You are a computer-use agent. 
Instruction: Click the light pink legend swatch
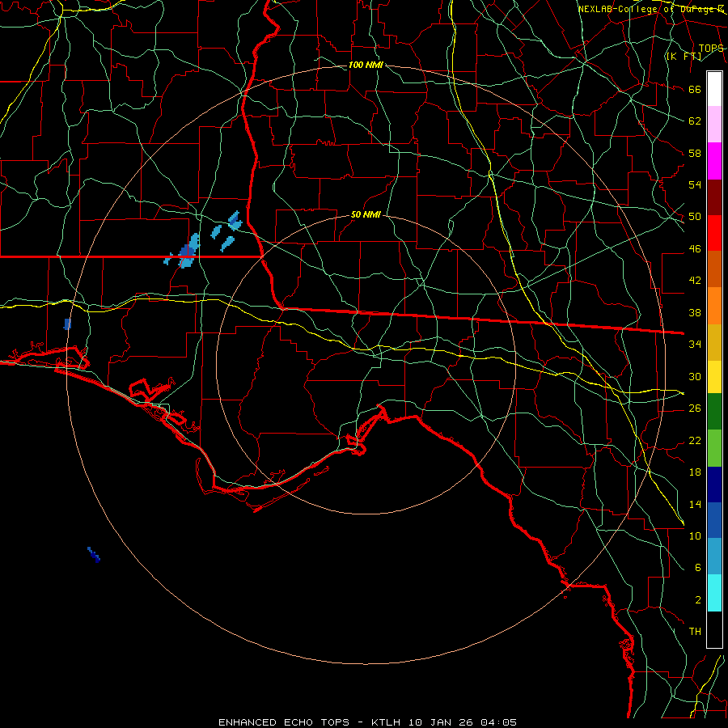tap(714, 125)
